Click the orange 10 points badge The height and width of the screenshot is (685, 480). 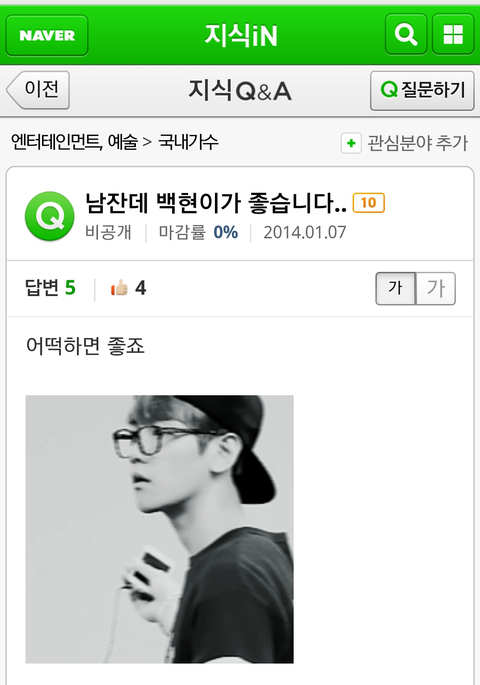pos(369,203)
